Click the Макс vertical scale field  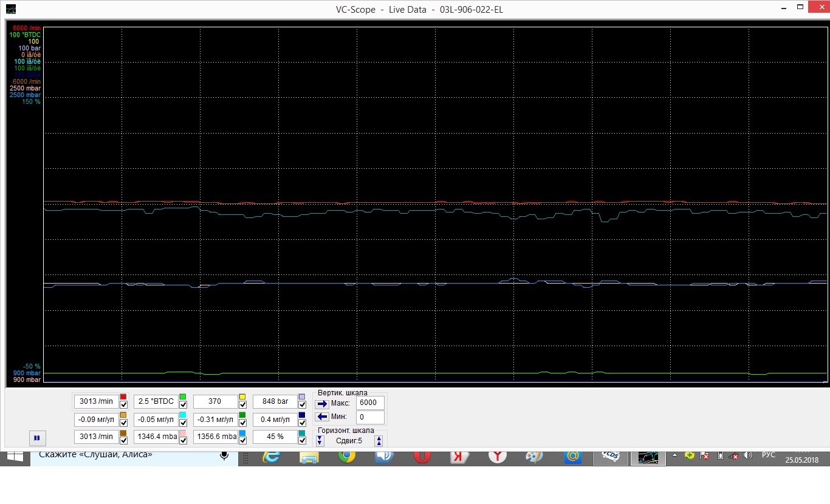pos(370,403)
